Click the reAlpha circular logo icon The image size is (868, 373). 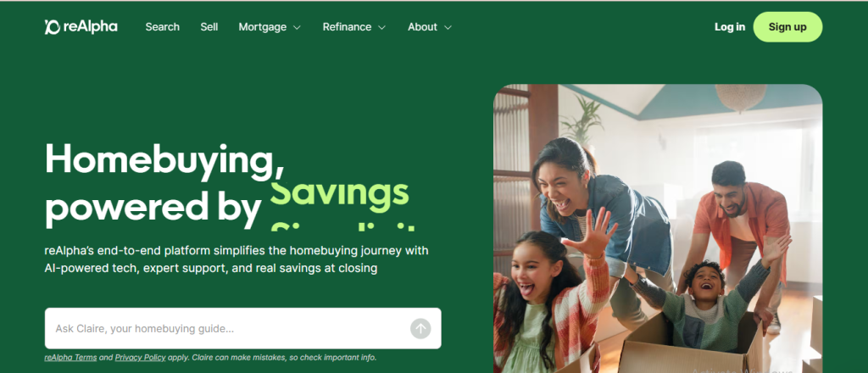(x=52, y=26)
